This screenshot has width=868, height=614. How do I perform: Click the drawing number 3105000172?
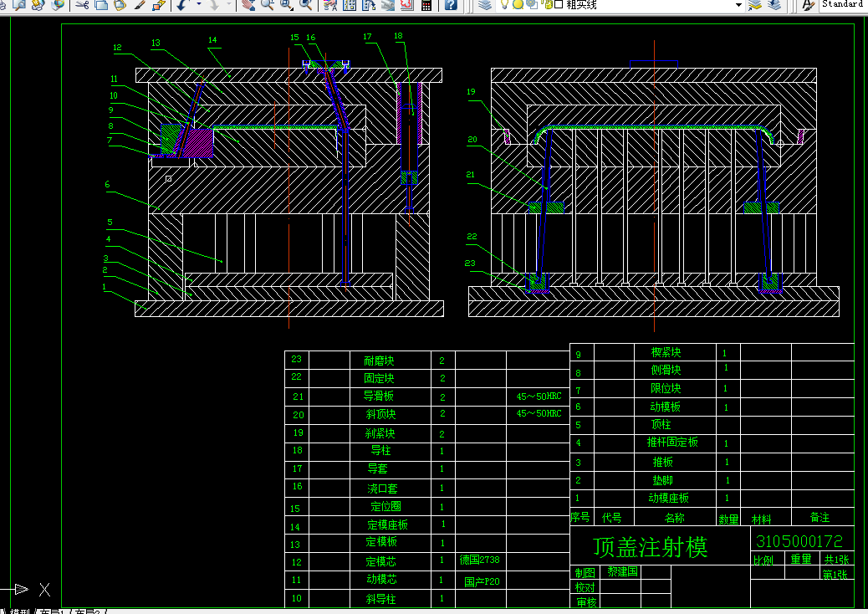[x=799, y=541]
